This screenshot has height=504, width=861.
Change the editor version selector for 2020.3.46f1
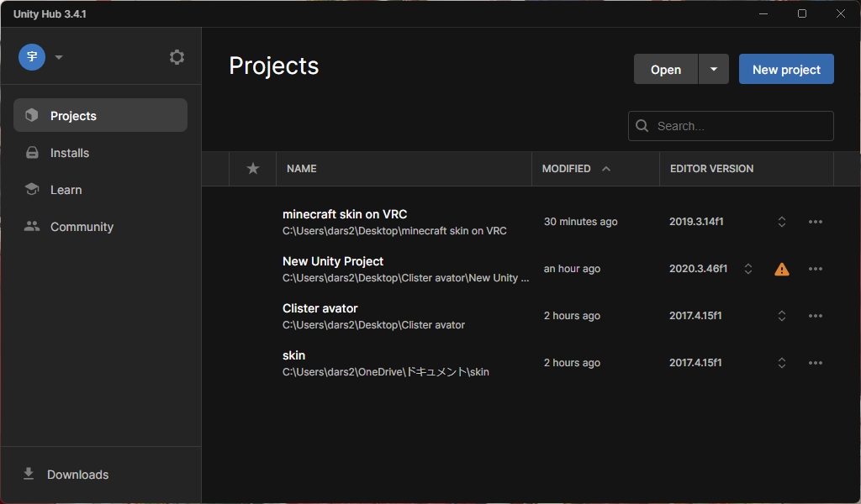747,269
